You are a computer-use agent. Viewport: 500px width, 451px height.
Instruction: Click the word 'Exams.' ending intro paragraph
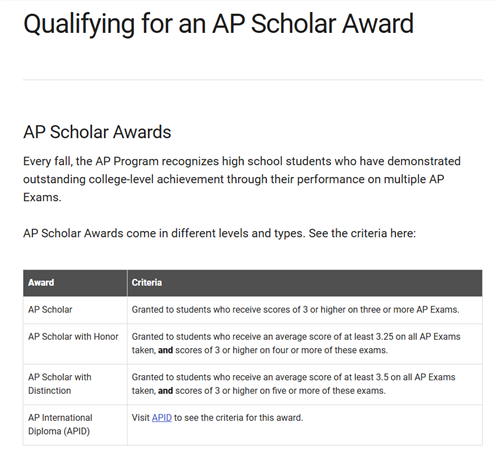(x=42, y=197)
